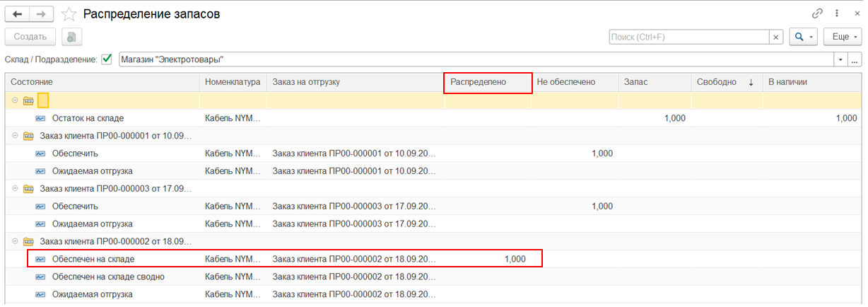Screen dimensions: 868x307
Task: Go forward with the right arrow button
Action: [x=42, y=13]
